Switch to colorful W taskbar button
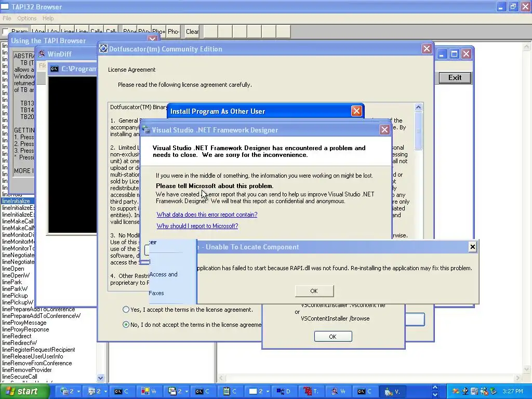The height and width of the screenshot is (399, 532). tap(149, 391)
